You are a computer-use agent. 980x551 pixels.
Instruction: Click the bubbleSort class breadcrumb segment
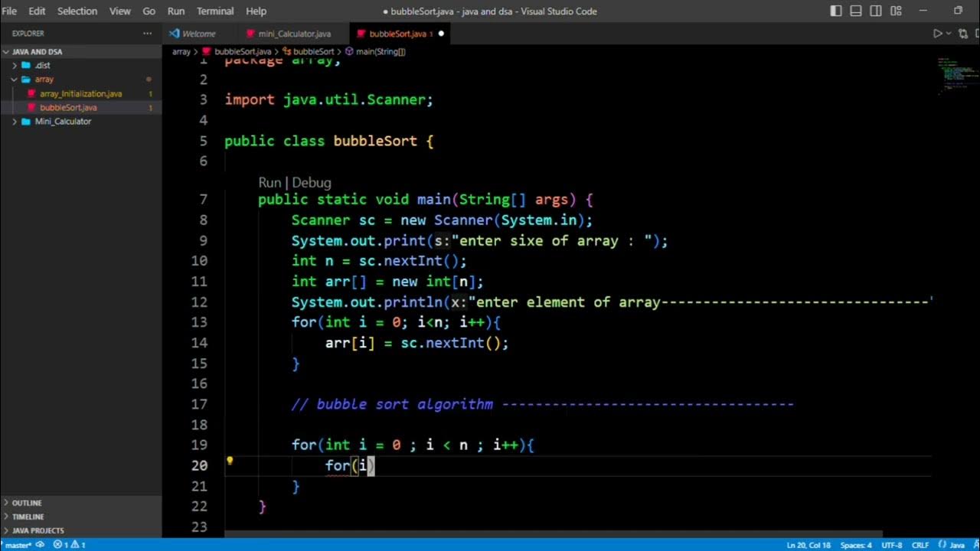[x=314, y=52]
